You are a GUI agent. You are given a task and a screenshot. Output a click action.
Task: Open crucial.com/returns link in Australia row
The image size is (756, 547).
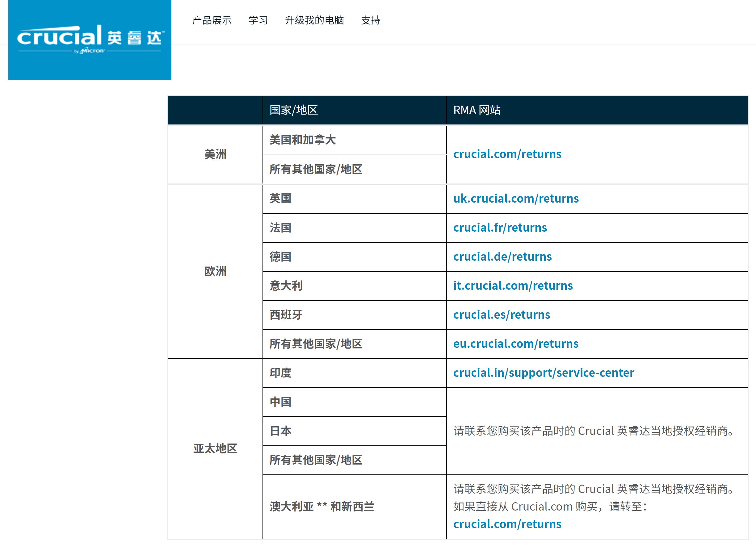507,524
